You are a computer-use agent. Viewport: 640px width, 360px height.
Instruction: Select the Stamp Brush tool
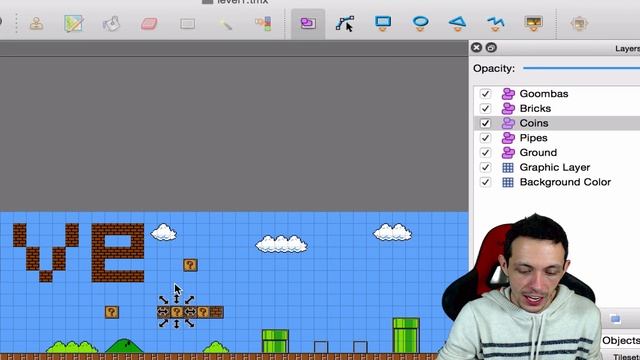(37, 24)
